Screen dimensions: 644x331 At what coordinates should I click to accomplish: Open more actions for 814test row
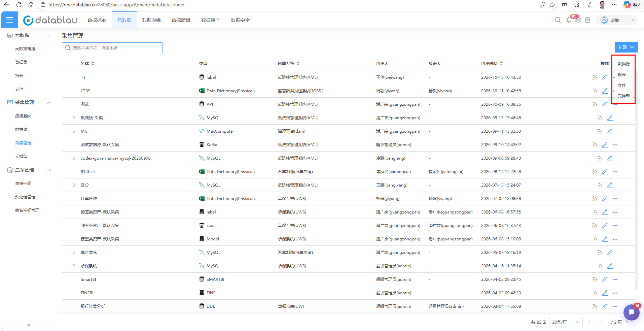click(x=615, y=172)
